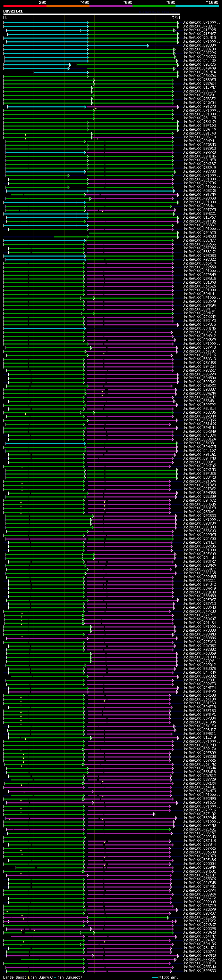Select the UniRef100_Q1JPN7 label
The image size is (222, 980).
[x=199, y=88]
